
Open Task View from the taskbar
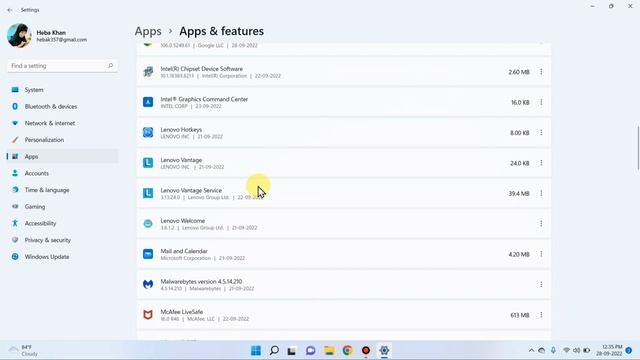pos(292,351)
